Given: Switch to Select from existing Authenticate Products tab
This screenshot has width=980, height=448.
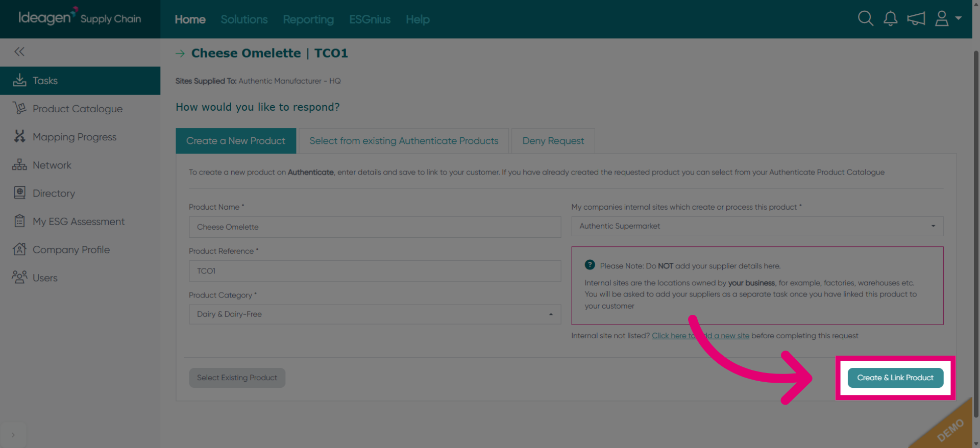Looking at the screenshot, I should 404,141.
